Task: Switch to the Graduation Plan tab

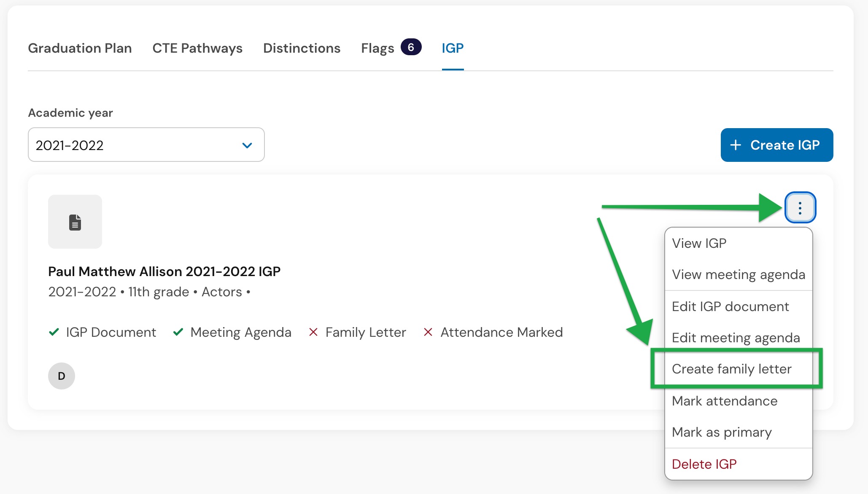Action: (x=80, y=48)
